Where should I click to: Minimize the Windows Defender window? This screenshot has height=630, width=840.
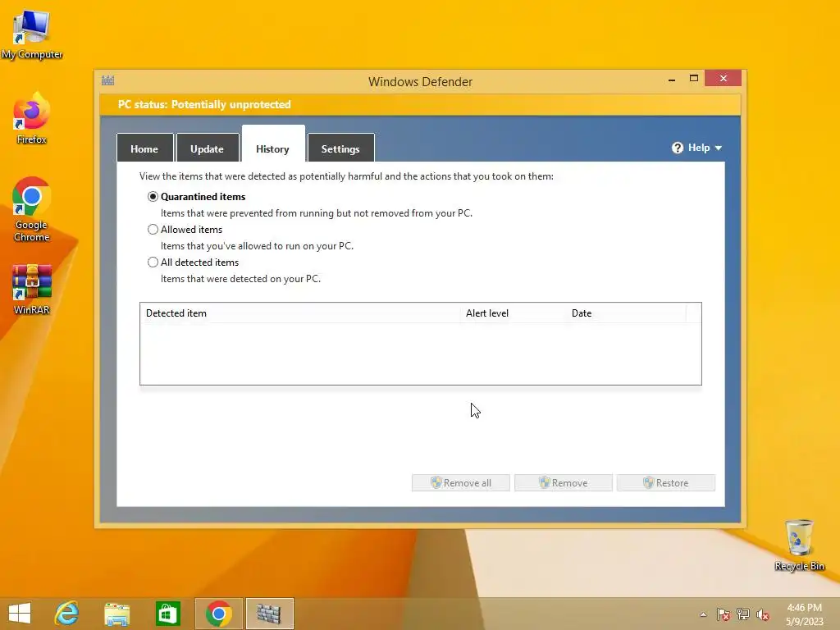tap(672, 80)
